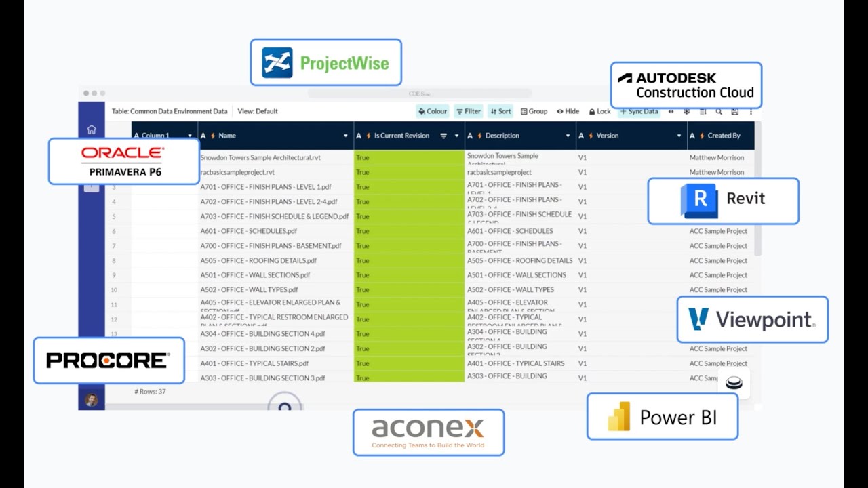868x488 pixels.
Task: Click the Viewpoint logo card
Action: coord(753,319)
